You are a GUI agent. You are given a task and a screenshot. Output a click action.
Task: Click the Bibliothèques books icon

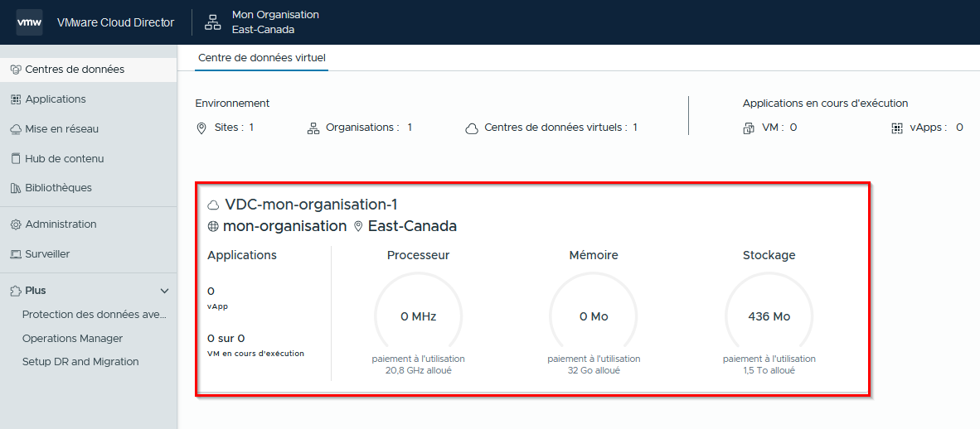pyautogui.click(x=17, y=188)
